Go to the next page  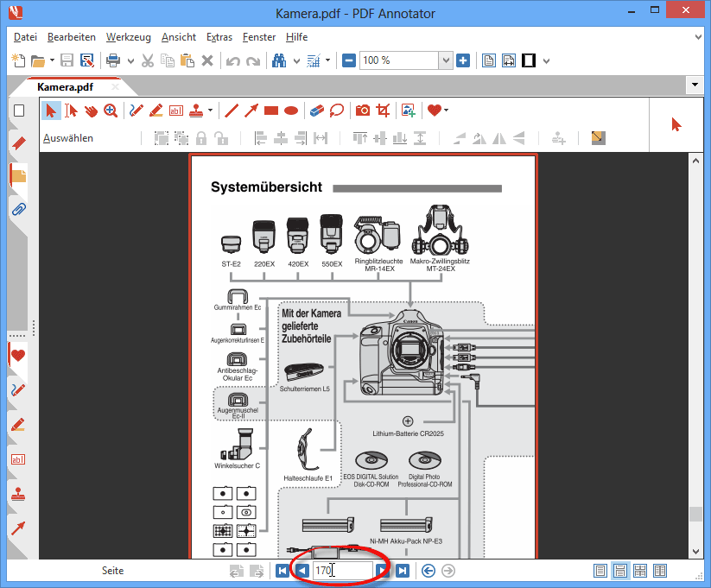tap(382, 571)
